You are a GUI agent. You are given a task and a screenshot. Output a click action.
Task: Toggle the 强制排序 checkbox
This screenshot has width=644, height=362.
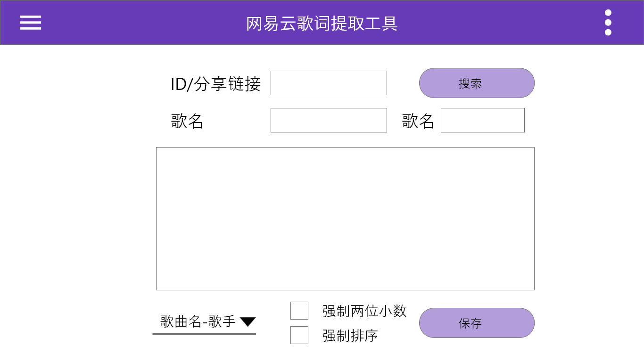pyautogui.click(x=299, y=335)
